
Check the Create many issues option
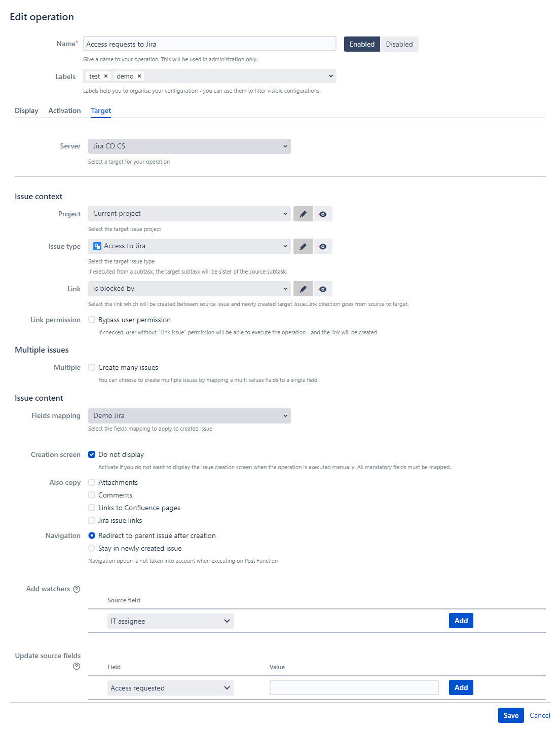(92, 367)
